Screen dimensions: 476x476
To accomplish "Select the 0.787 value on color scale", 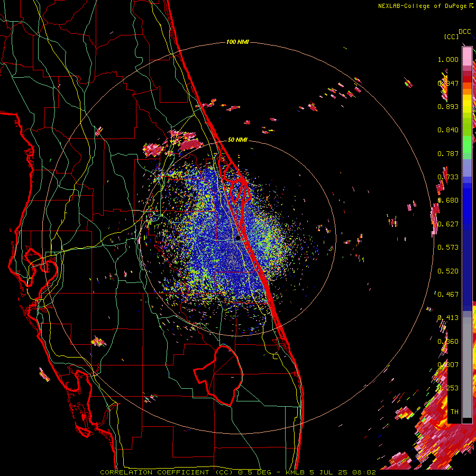I will [x=448, y=153].
